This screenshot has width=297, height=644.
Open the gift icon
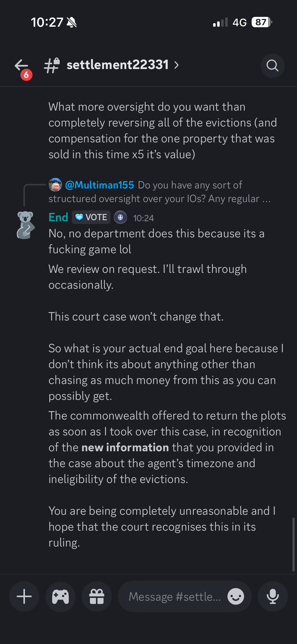97,596
